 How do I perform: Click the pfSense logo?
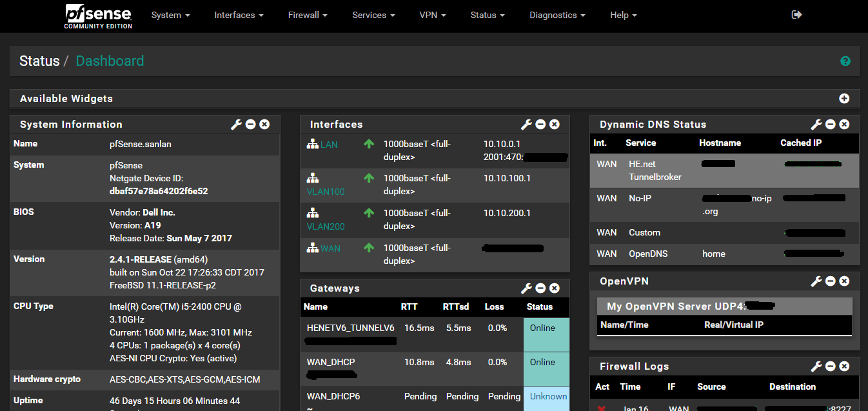point(98,15)
